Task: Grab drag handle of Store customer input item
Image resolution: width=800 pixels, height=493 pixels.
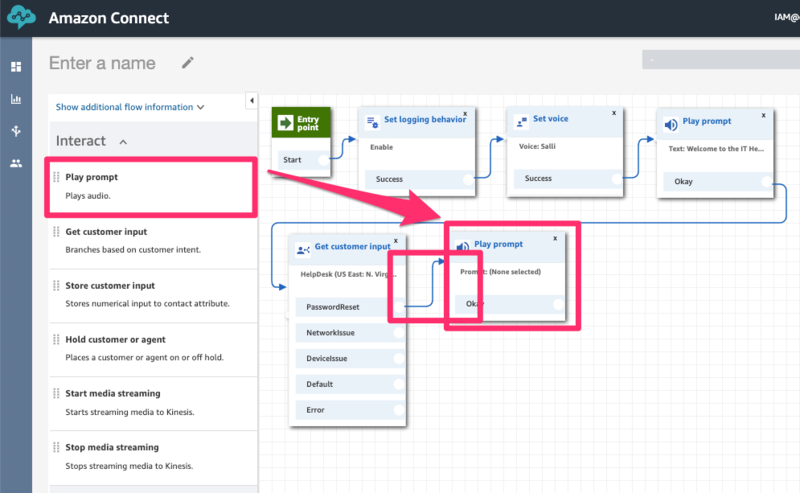Action: (56, 285)
